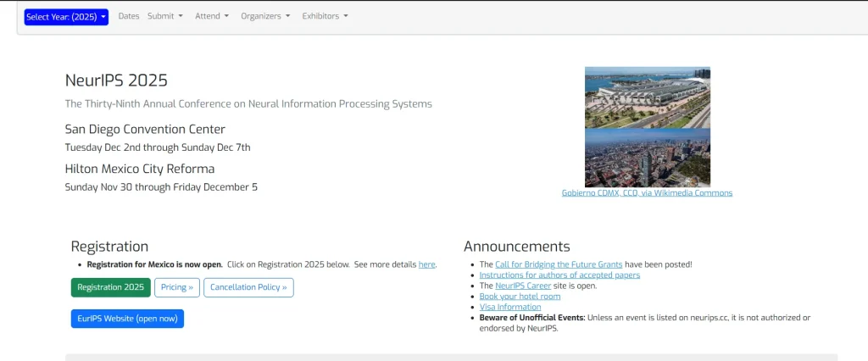Click the Dates menu item
The width and height of the screenshot is (868, 361).
129,16
